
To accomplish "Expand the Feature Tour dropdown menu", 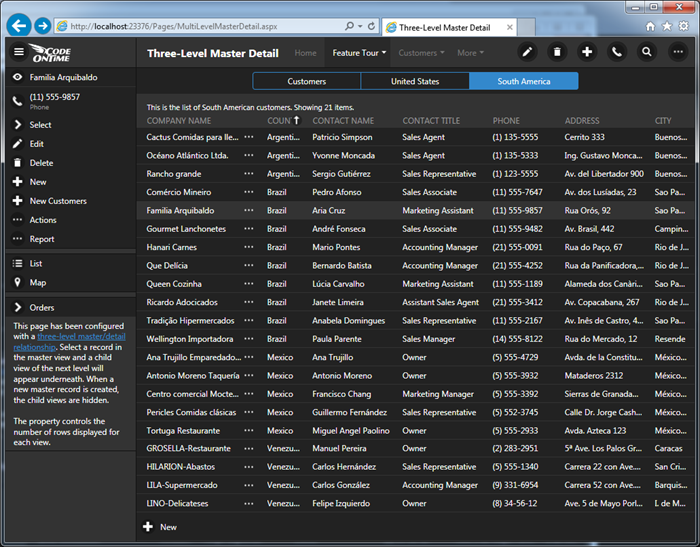I will 359,53.
